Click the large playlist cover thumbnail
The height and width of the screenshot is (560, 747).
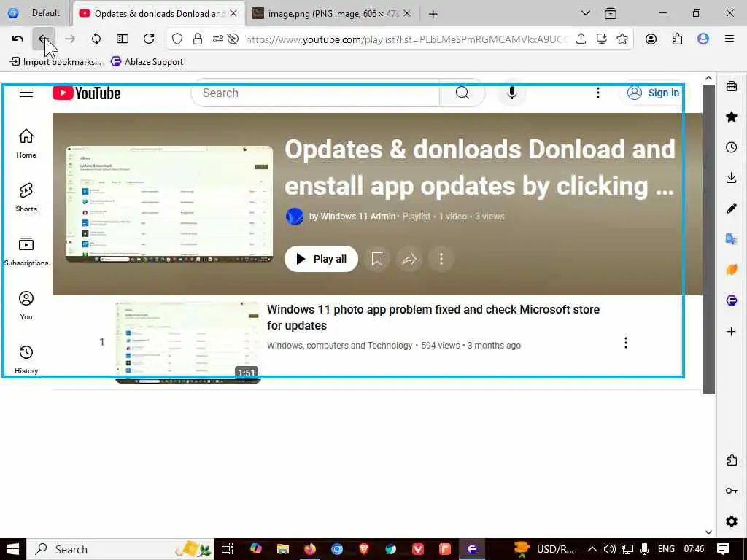(169, 204)
